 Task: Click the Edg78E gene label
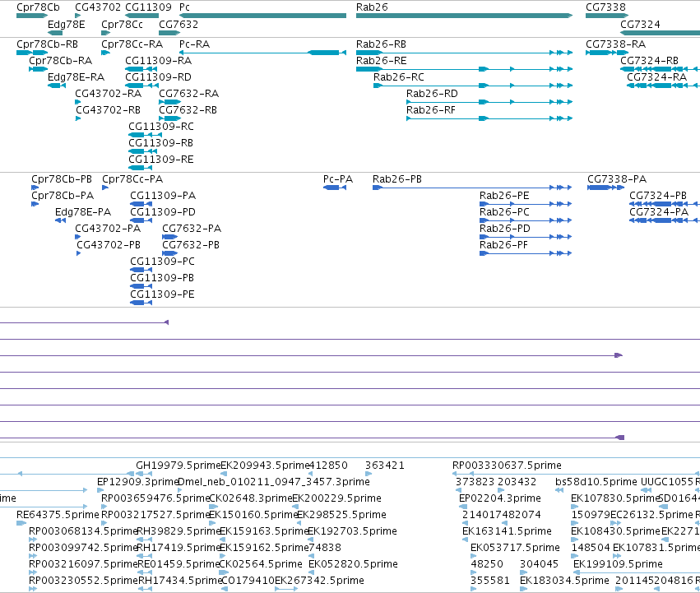click(66, 25)
